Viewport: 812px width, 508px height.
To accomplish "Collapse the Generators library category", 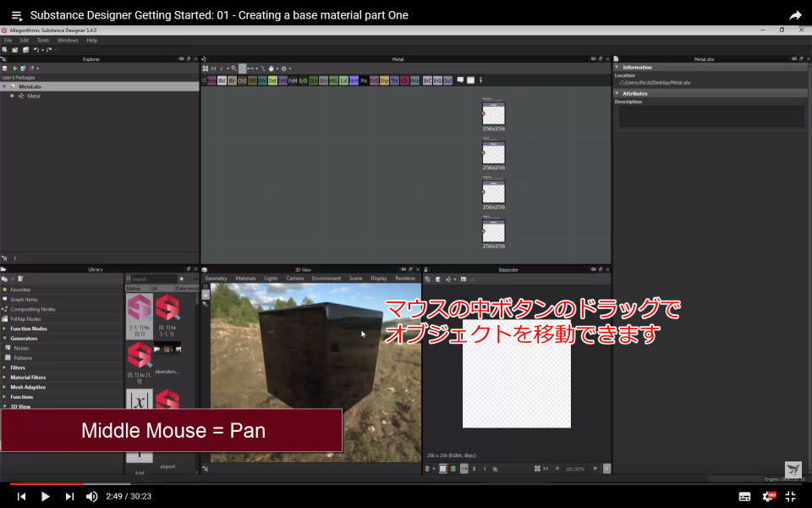I will coord(5,339).
